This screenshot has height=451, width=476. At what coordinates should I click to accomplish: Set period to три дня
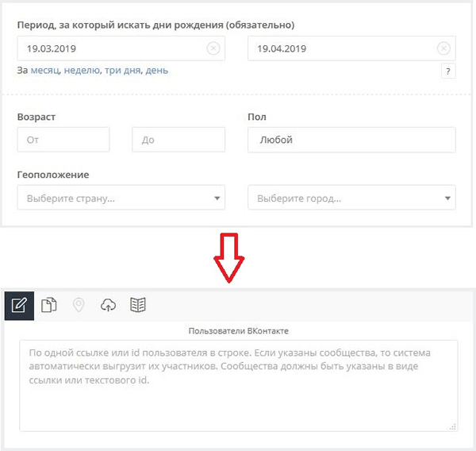pos(123,71)
